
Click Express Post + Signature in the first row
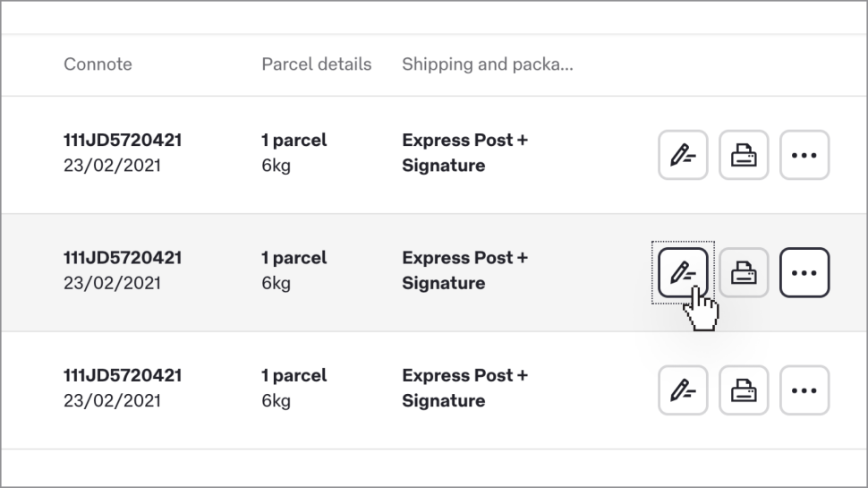point(464,153)
